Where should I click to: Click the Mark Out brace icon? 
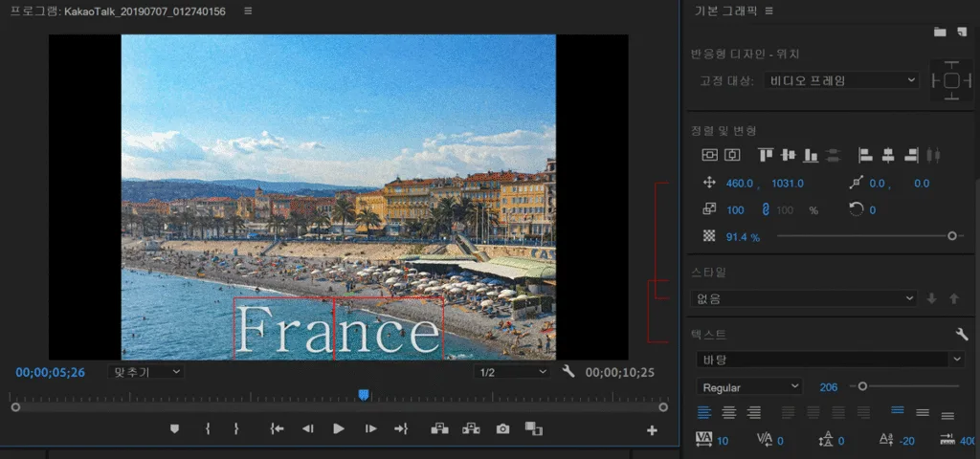[236, 428]
